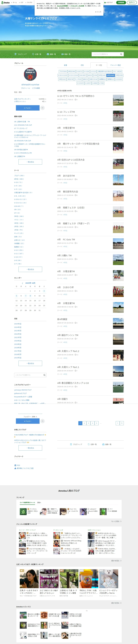Open the 4年 ひまわり杯 article thumbnail
This screenshot has height=644, width=138.
pyautogui.click(x=118, y=292)
